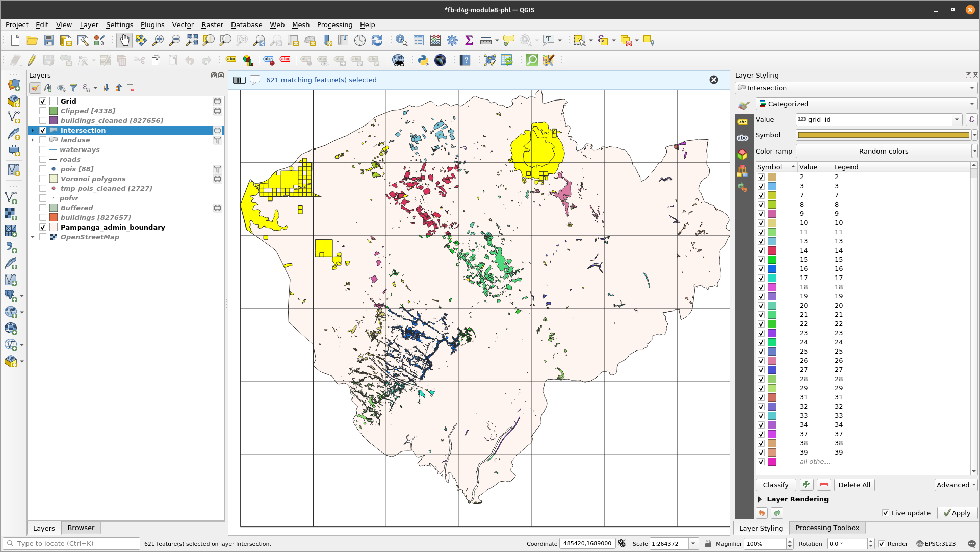
Task: Select features by area tool
Action: [x=580, y=41]
